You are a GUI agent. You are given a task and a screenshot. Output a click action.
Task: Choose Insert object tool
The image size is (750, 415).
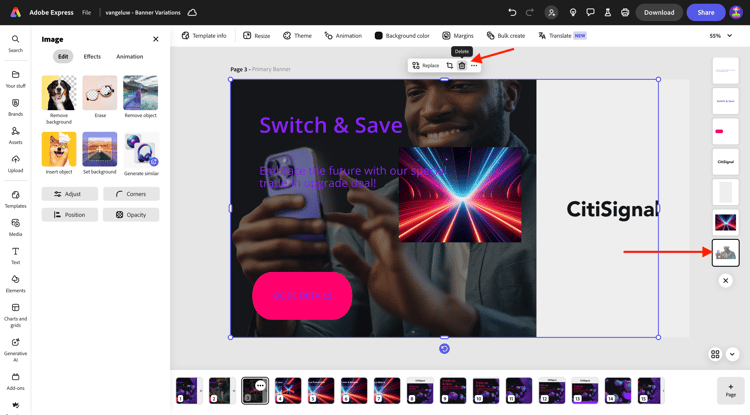click(x=59, y=149)
